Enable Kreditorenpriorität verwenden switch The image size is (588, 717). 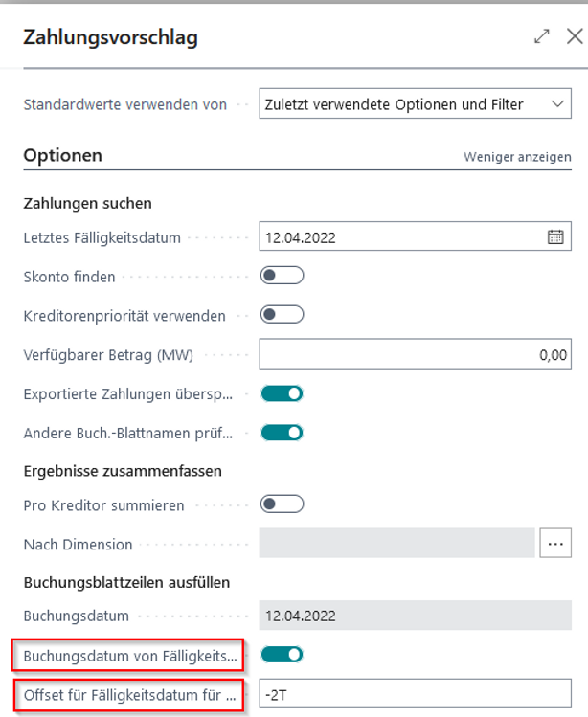[x=282, y=314]
